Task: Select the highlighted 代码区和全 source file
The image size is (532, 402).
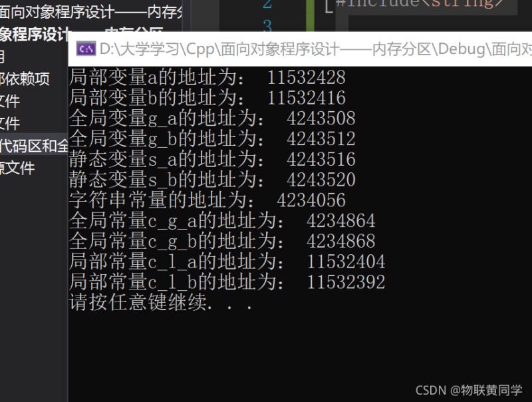Action: click(34, 146)
